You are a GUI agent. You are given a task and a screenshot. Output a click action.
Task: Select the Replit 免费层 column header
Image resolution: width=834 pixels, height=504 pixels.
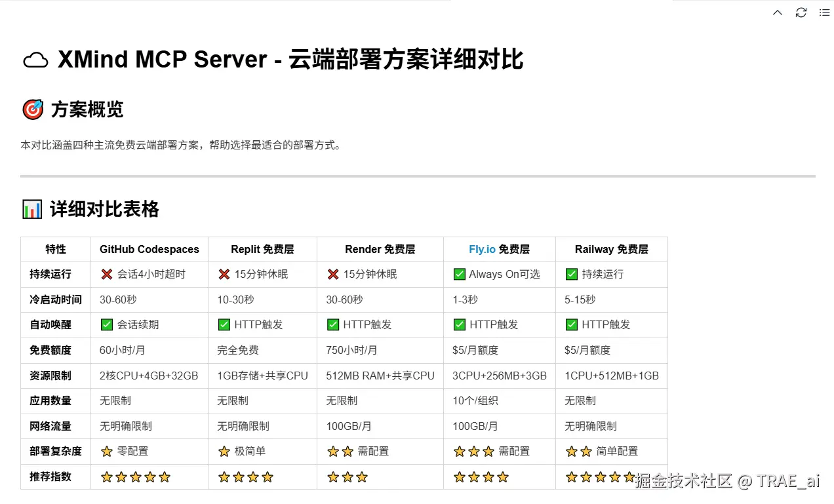(262, 249)
